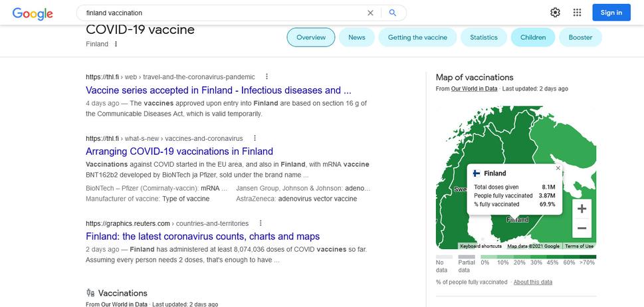The width and height of the screenshot is (644, 307).
Task: Click the Vaccinations section syringe icon
Action: pyautogui.click(x=90, y=292)
